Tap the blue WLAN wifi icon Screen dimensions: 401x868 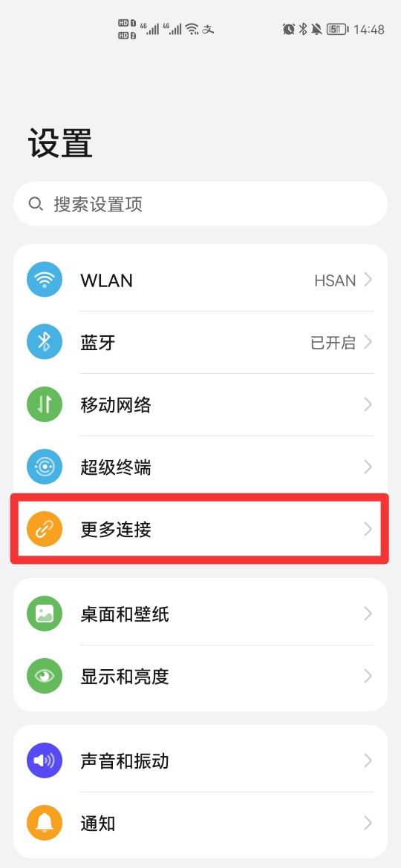tap(45, 280)
